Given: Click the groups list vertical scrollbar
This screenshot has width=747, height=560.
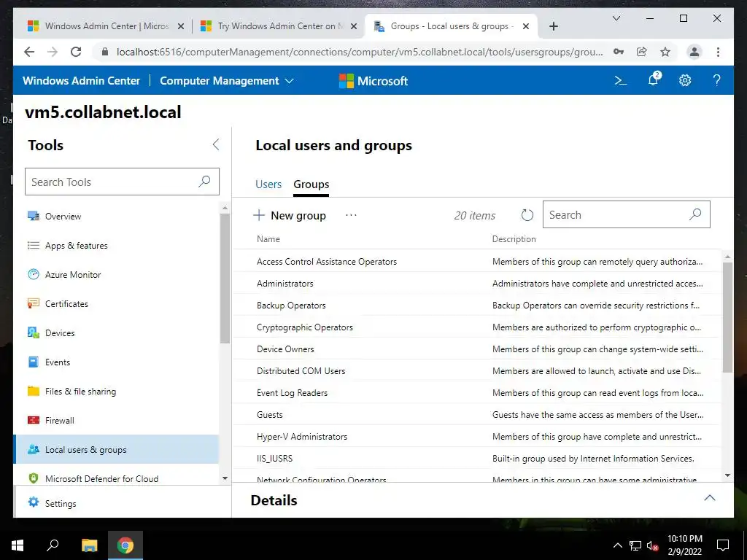Looking at the screenshot, I should click(727, 317).
